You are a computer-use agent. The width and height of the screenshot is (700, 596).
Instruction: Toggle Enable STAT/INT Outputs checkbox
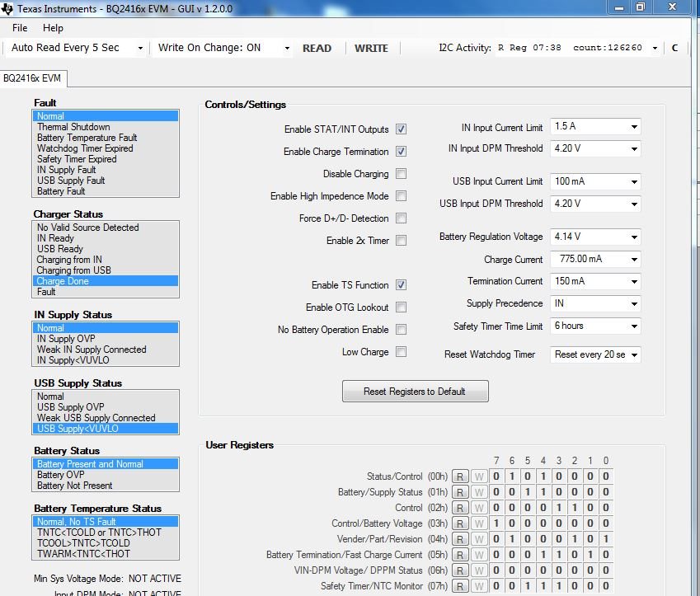[401, 129]
